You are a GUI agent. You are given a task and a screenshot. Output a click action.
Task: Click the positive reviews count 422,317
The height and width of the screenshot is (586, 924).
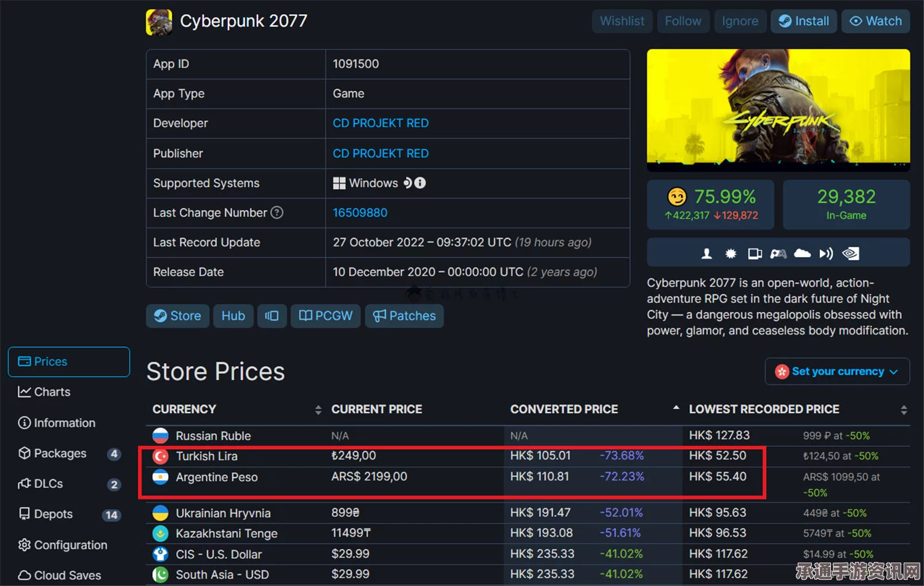click(687, 216)
